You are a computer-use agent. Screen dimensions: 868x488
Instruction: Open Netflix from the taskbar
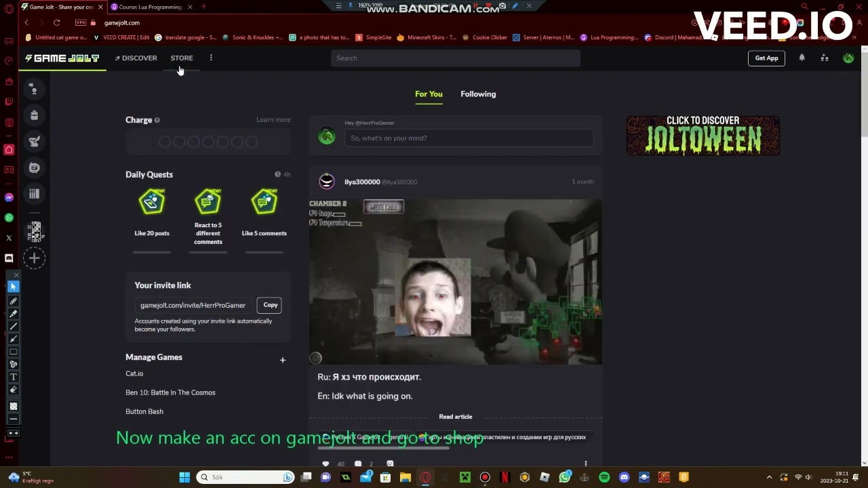click(x=505, y=477)
